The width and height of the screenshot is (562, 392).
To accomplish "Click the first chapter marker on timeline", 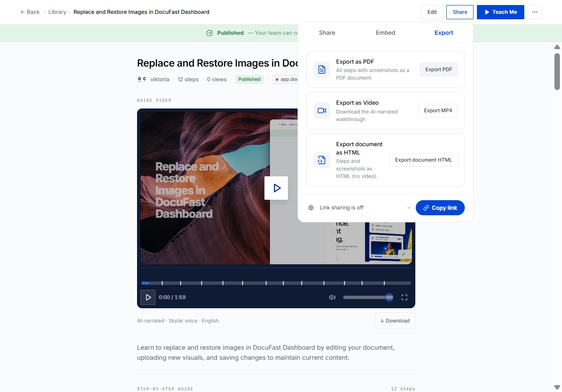I will (x=162, y=283).
